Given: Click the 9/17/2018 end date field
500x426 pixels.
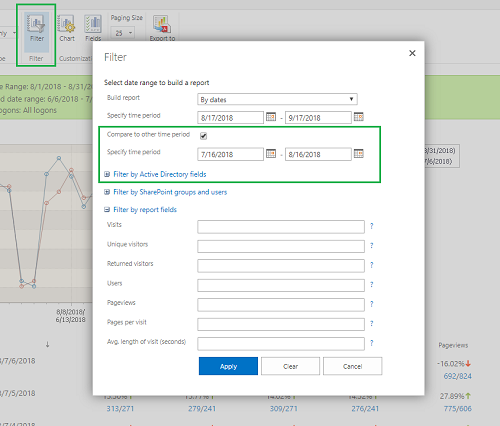Looking at the screenshot, I should (318, 118).
